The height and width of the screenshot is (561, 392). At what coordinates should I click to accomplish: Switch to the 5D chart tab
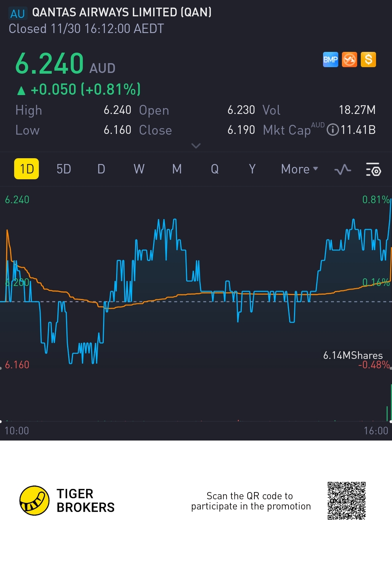click(x=64, y=169)
